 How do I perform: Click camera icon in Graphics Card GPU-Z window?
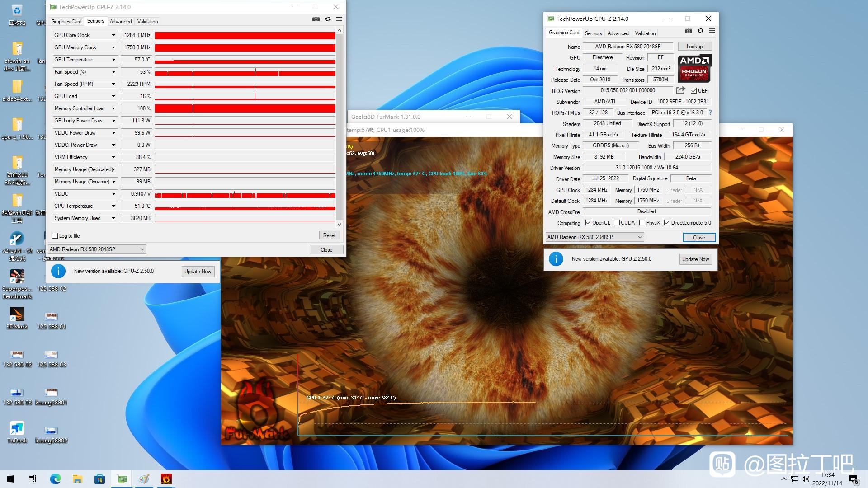pyautogui.click(x=688, y=31)
